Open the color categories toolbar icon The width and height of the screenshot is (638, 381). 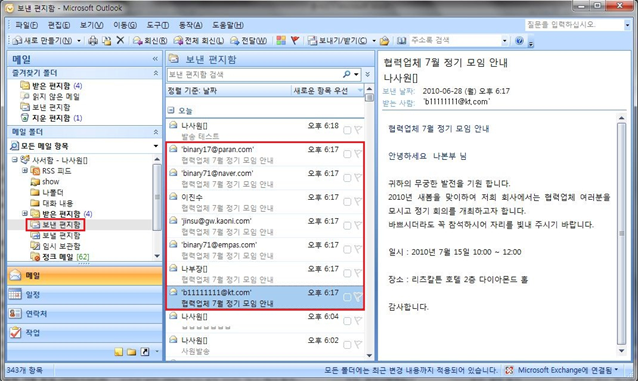[x=281, y=40]
